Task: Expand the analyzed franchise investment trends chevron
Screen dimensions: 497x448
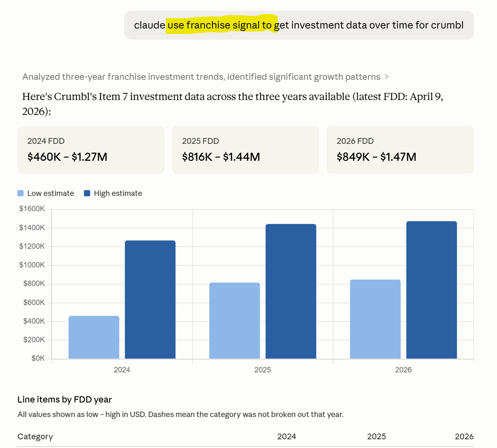Action: (x=387, y=77)
